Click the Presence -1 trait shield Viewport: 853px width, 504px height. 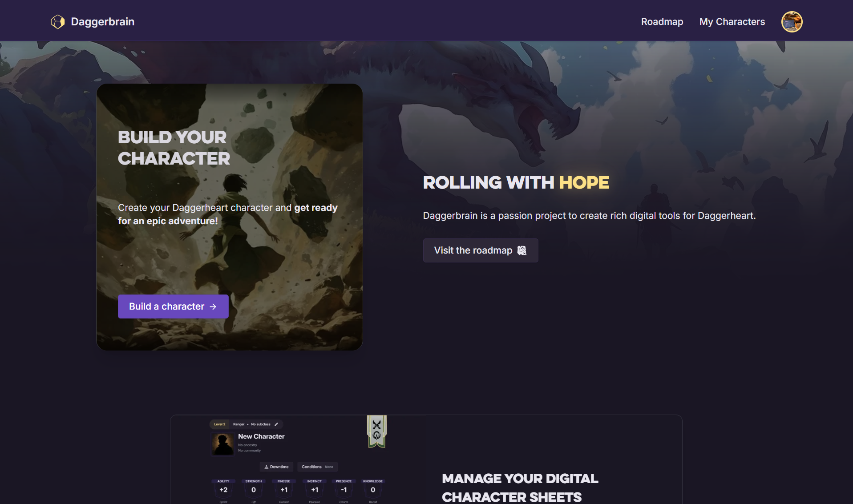[x=344, y=489]
